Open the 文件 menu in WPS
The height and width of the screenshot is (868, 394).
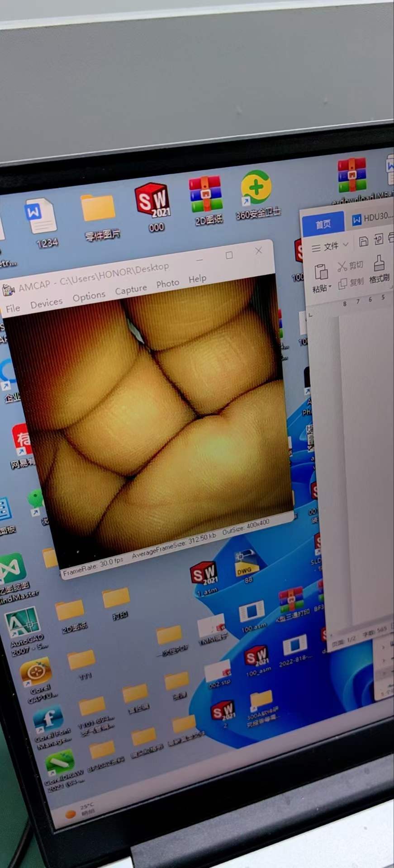330,246
